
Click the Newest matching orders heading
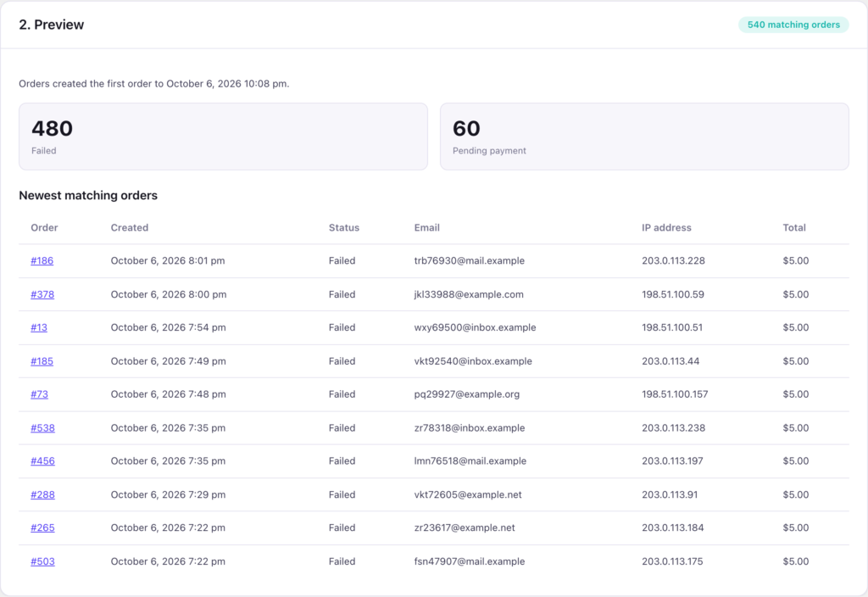click(x=88, y=196)
